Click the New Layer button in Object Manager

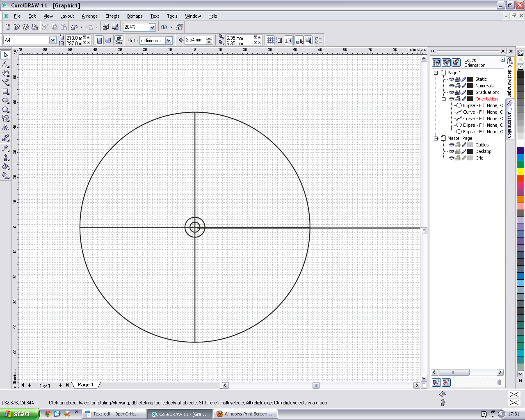tap(436, 382)
